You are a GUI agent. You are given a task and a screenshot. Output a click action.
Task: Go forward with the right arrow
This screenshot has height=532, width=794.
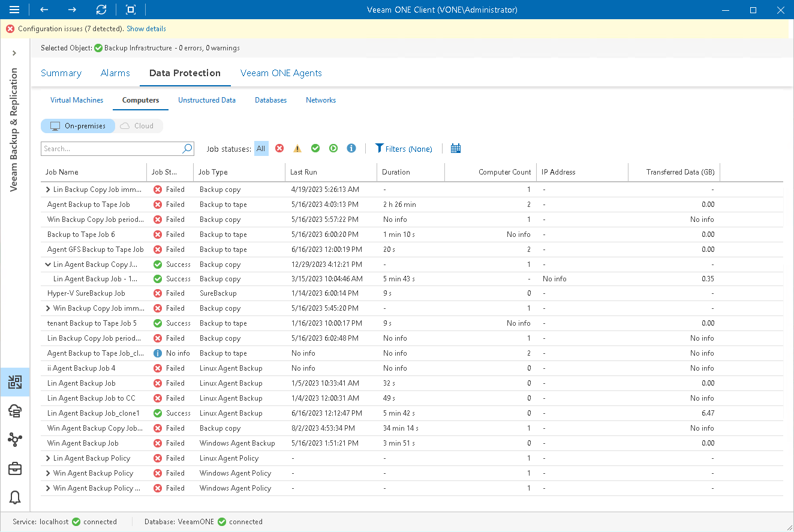(72, 10)
